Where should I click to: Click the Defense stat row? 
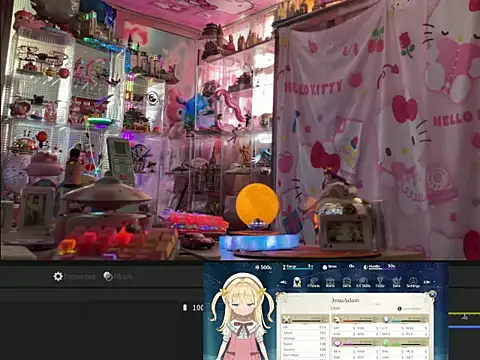click(x=304, y=338)
